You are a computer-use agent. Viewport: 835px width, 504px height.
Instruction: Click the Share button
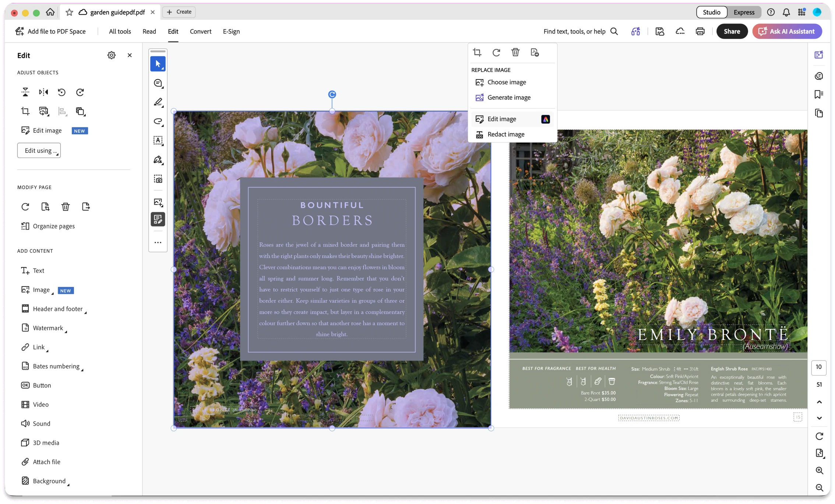pos(732,31)
